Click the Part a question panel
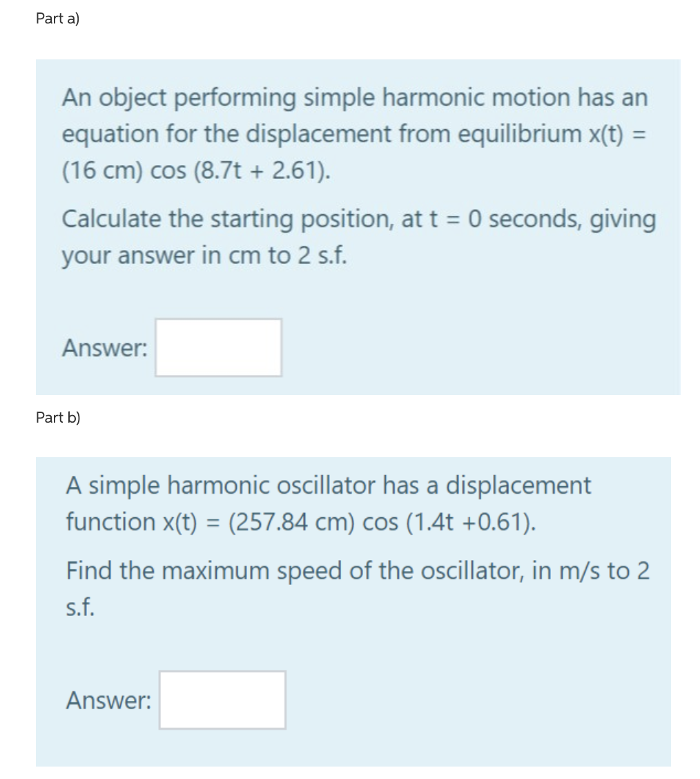The width and height of the screenshot is (700, 779). coord(358,228)
